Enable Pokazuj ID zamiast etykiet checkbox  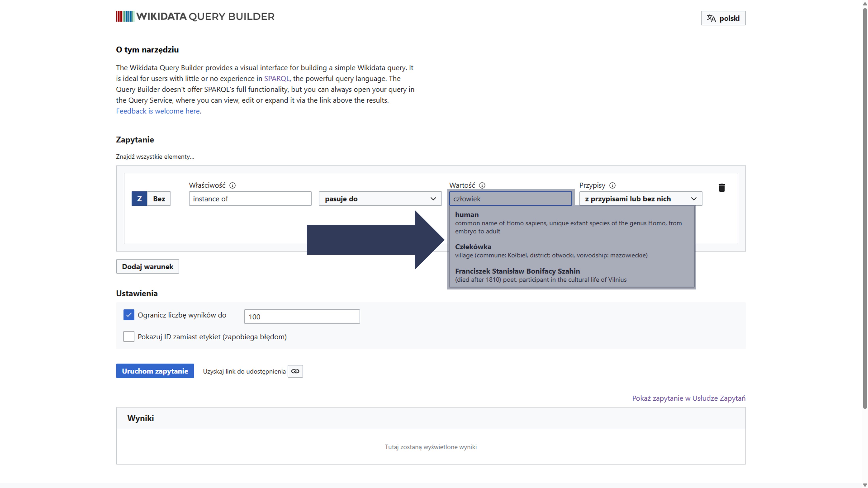129,336
